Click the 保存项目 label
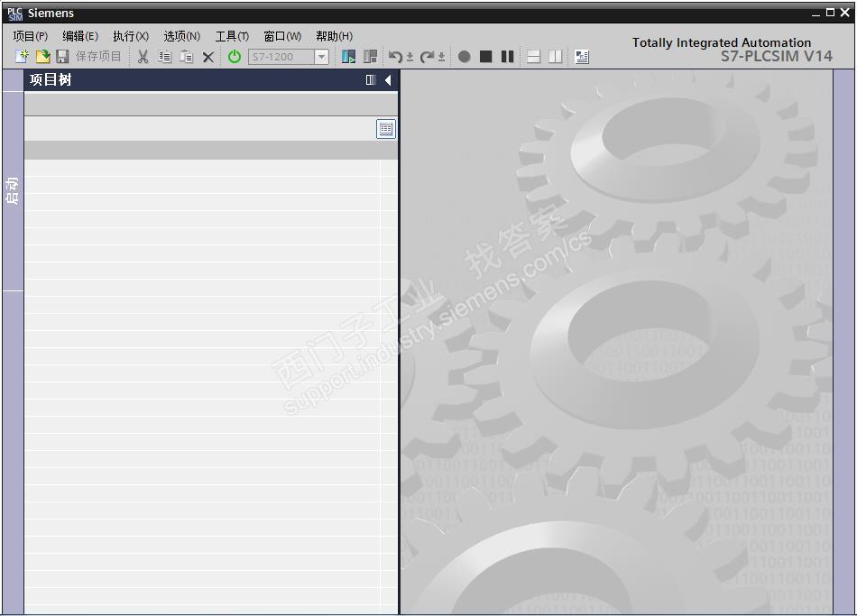Viewport: 857px width, 616px height. click(97, 56)
